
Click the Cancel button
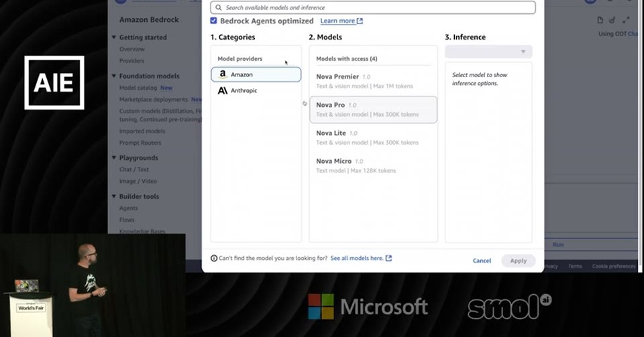[482, 261]
